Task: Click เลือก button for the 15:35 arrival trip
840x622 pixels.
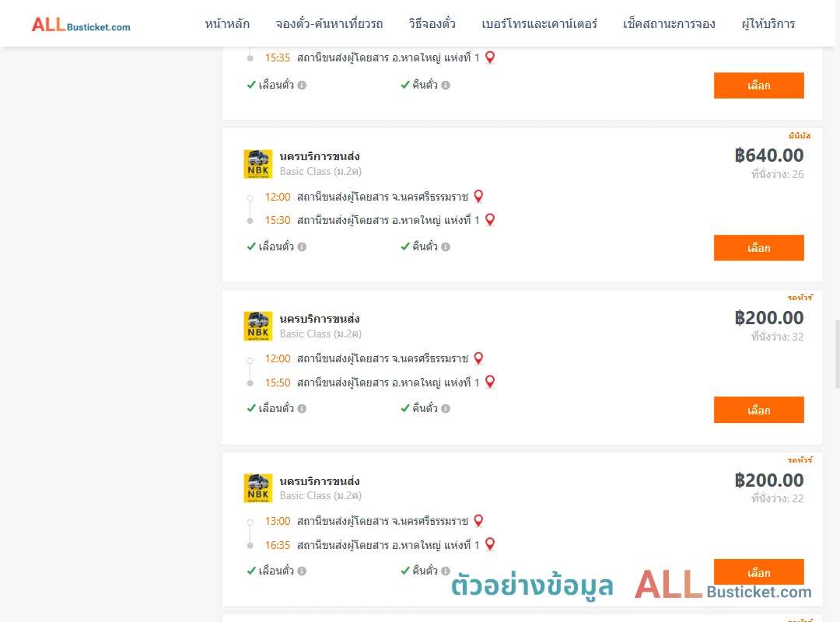Action: click(758, 86)
